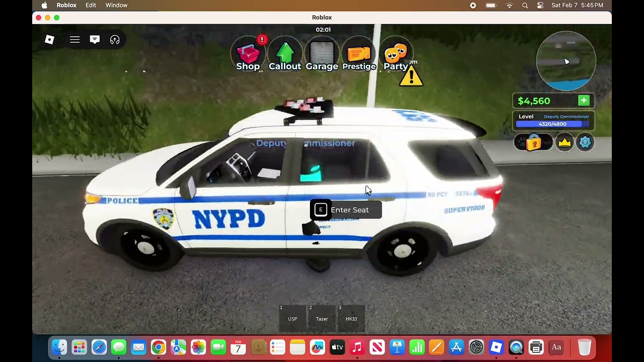Launch Safari from the Dock
Screen dimensions: 644x362
tap(99, 347)
